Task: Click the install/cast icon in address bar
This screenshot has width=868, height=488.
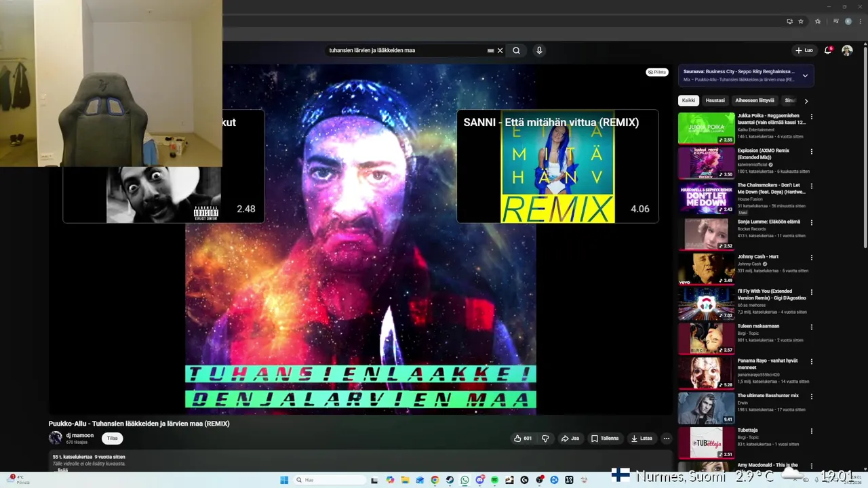Action: point(789,21)
